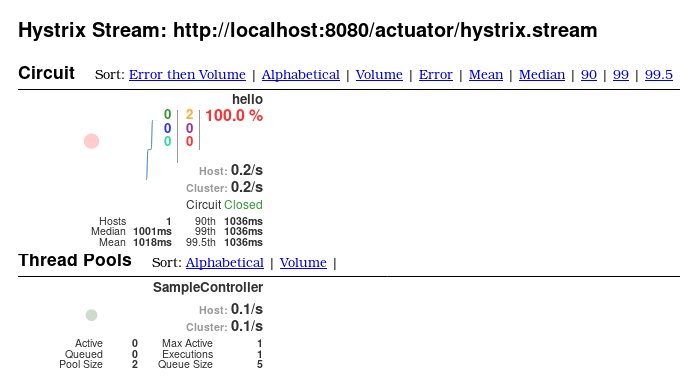This screenshot has width=680, height=388.
Task: Sort circuits by Error then Volume
Action: [187, 75]
